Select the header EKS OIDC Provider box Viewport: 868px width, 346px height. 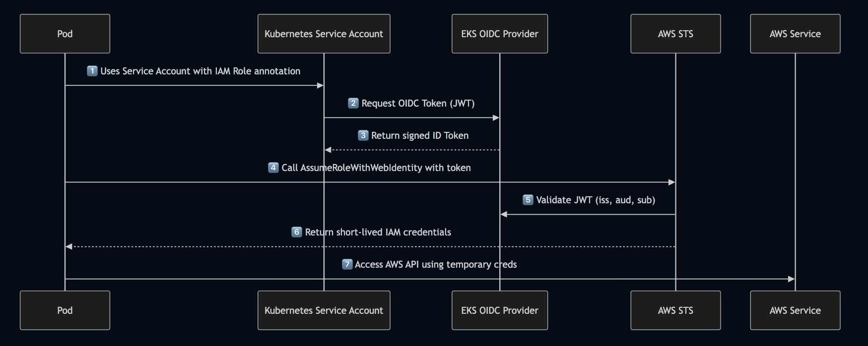click(x=500, y=34)
